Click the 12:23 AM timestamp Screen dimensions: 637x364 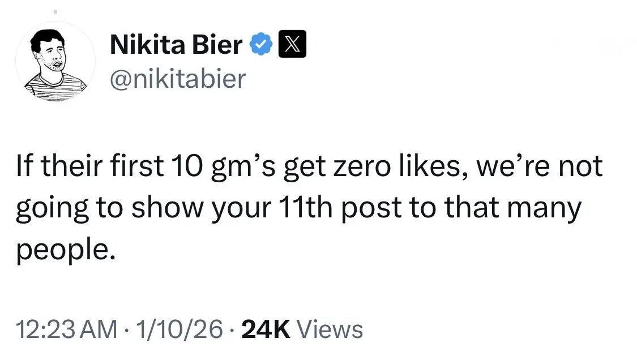pyautogui.click(x=67, y=329)
